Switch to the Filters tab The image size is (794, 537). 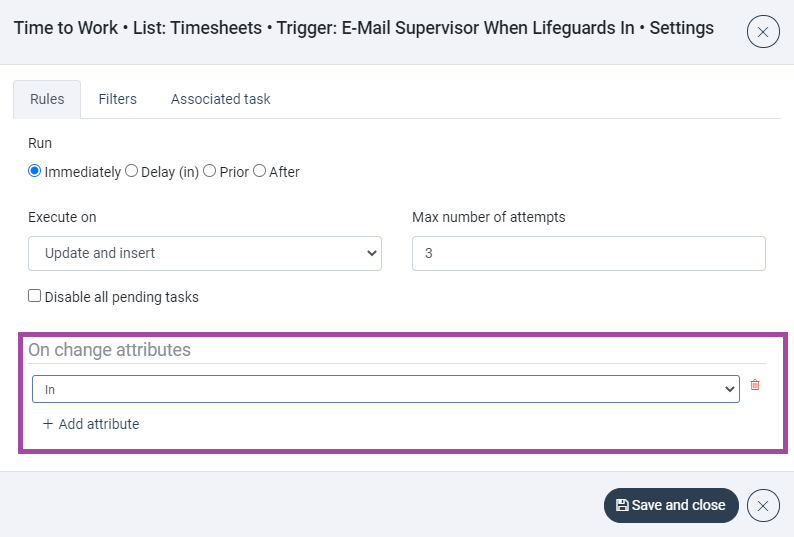[x=117, y=99]
